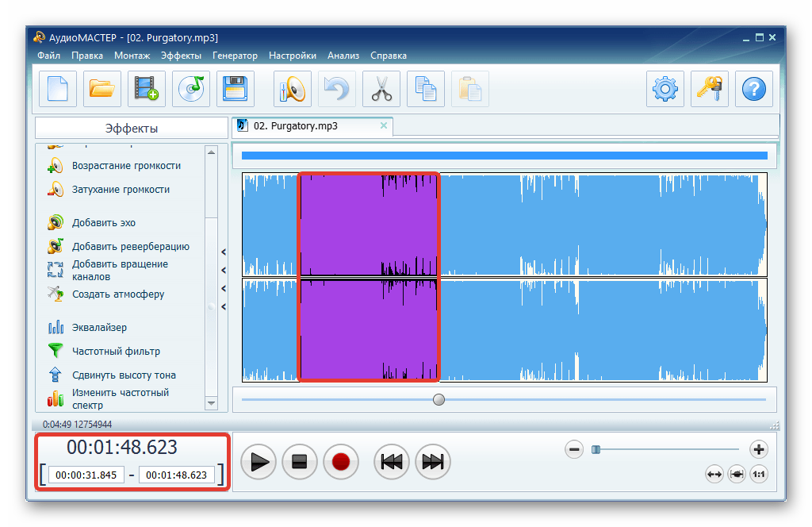Copy selection using the copy icon
This screenshot has height=527, width=812.
point(426,88)
